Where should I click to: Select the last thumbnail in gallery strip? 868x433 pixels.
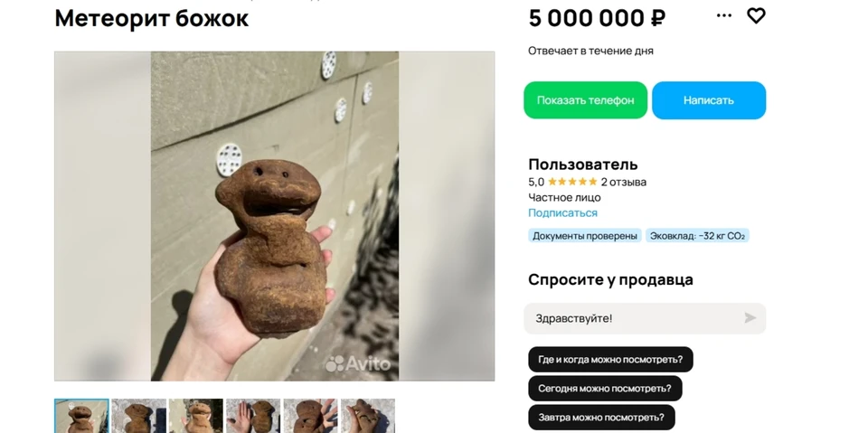coord(368,416)
